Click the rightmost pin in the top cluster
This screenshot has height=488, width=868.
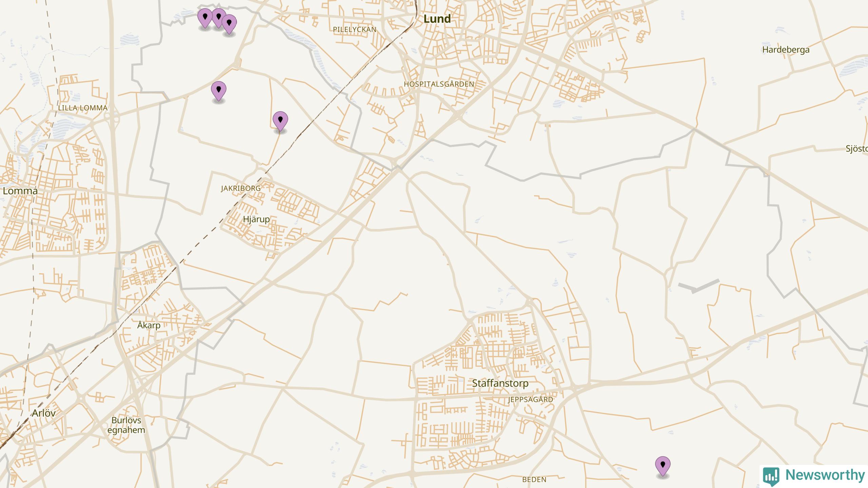[229, 24]
